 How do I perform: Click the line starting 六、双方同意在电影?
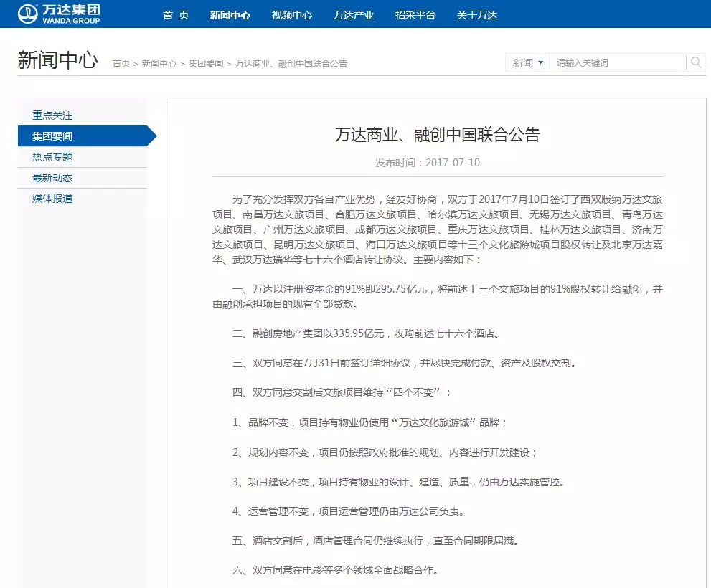pyautogui.click(x=336, y=570)
